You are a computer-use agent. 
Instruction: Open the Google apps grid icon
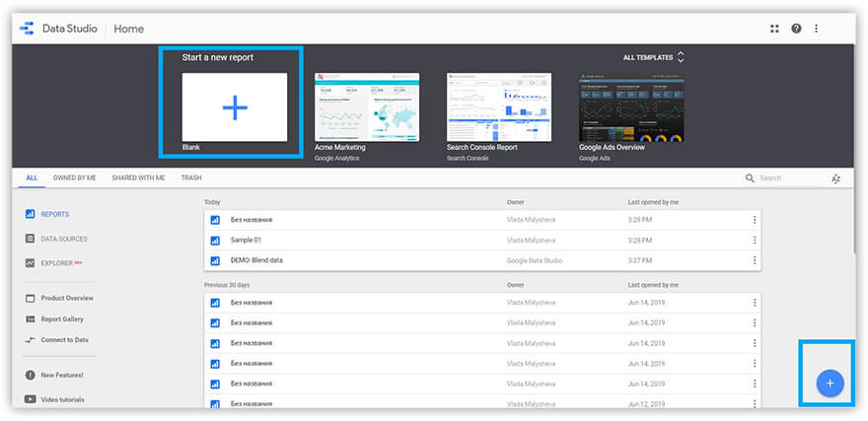click(774, 29)
